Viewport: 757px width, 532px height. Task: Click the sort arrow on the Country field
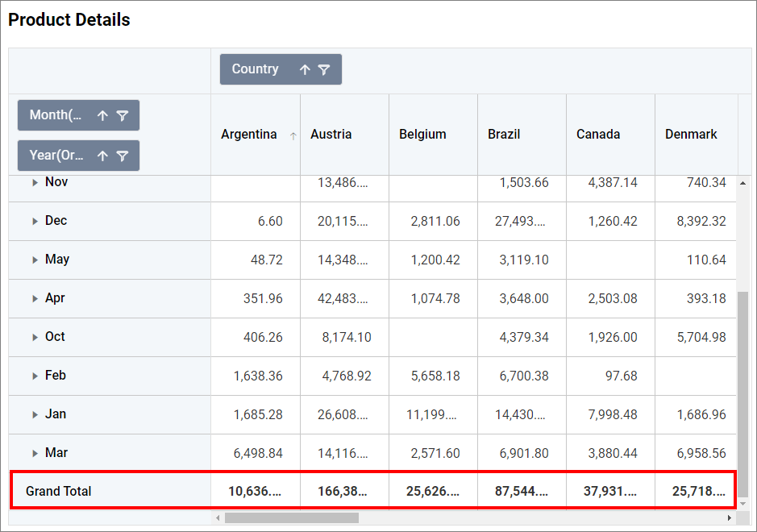tap(305, 70)
